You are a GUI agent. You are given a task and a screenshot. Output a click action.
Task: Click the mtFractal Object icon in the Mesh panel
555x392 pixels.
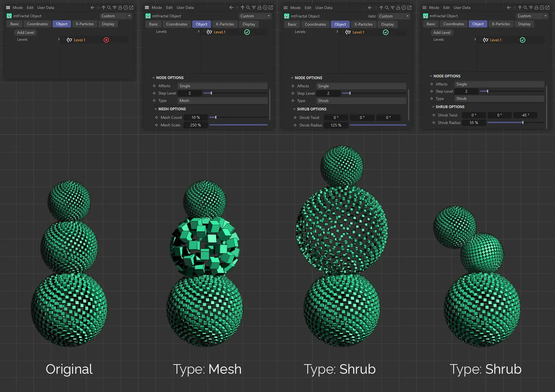[148, 16]
